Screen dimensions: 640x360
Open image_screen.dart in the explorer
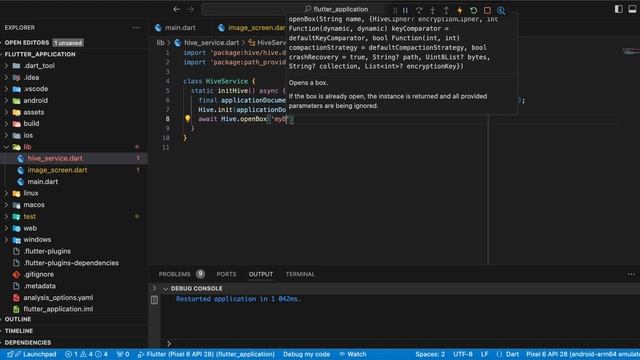click(57, 170)
